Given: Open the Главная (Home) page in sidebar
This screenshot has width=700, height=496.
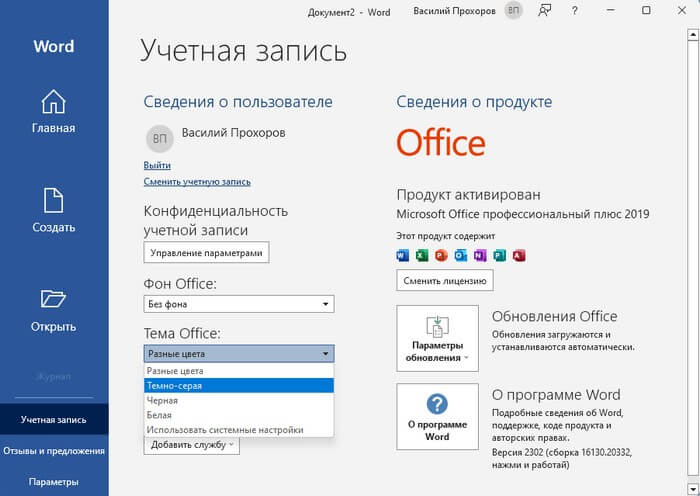Looking at the screenshot, I should pos(53,111).
